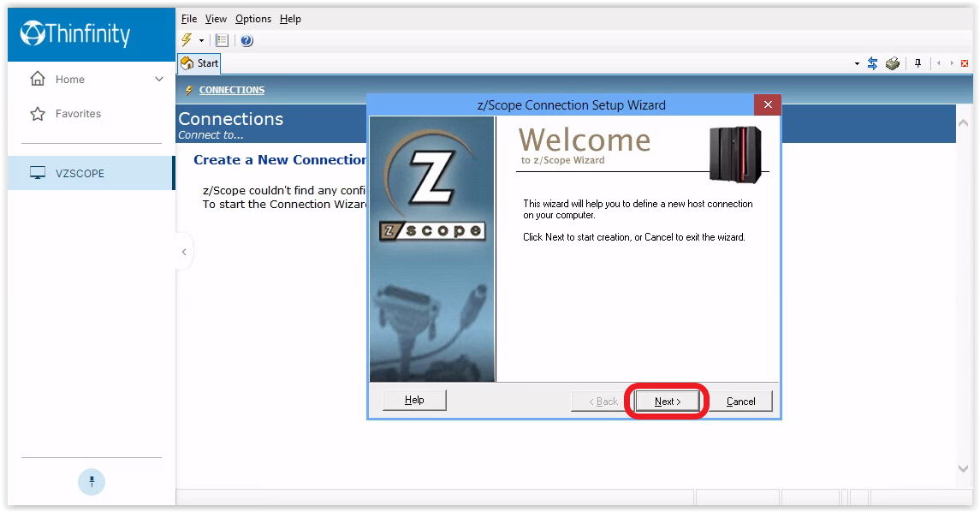This screenshot has width=980, height=512.
Task: Click the Thinfinity logo
Action: pyautogui.click(x=75, y=33)
